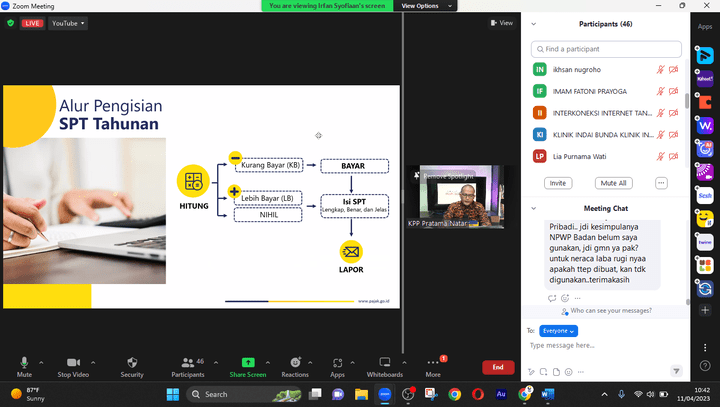Open the Reactions menu icon

[x=294, y=362]
